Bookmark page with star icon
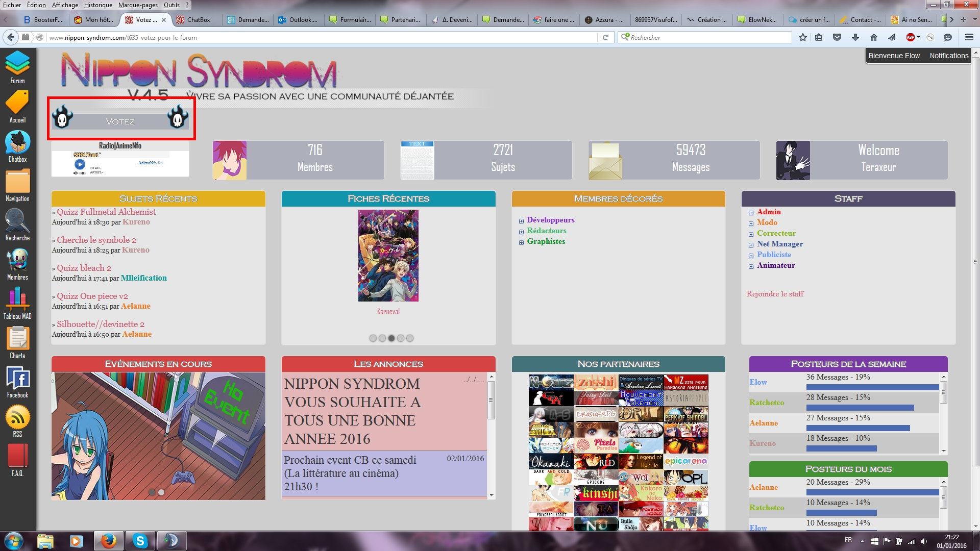The image size is (980, 551). [x=802, y=37]
